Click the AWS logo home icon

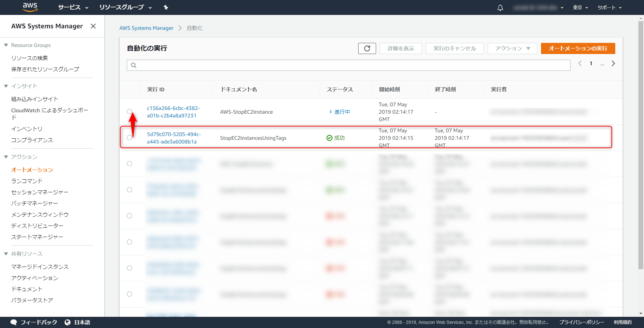[x=30, y=7]
